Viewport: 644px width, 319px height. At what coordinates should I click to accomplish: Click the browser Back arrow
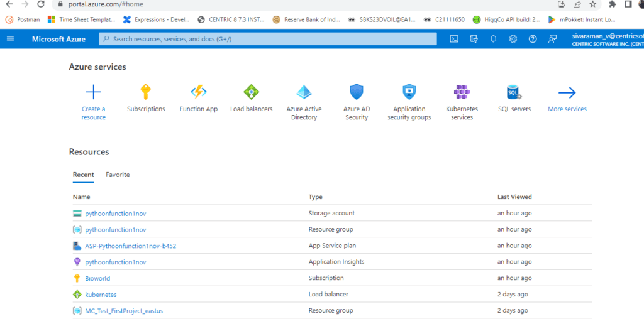[9, 4]
